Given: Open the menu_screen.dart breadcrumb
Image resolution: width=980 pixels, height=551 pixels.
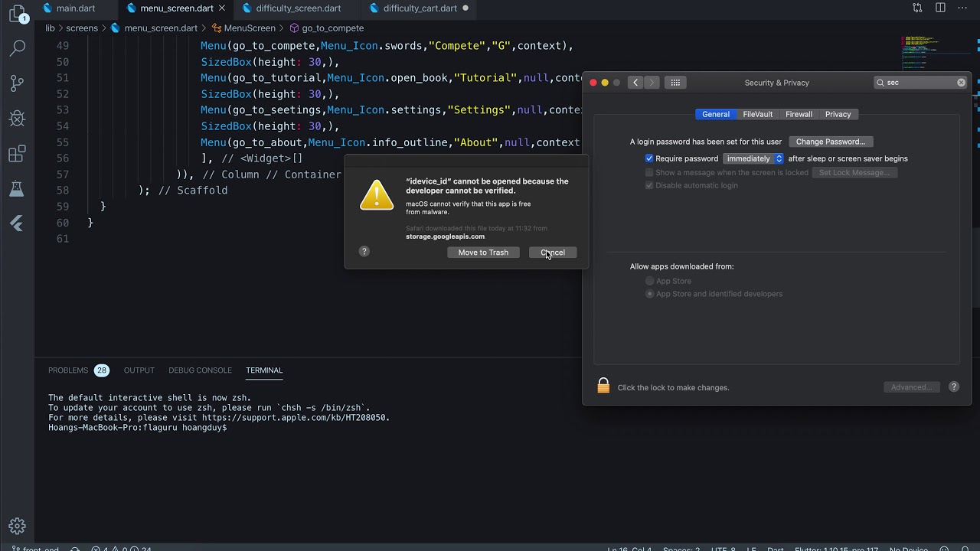Looking at the screenshot, I should [161, 28].
